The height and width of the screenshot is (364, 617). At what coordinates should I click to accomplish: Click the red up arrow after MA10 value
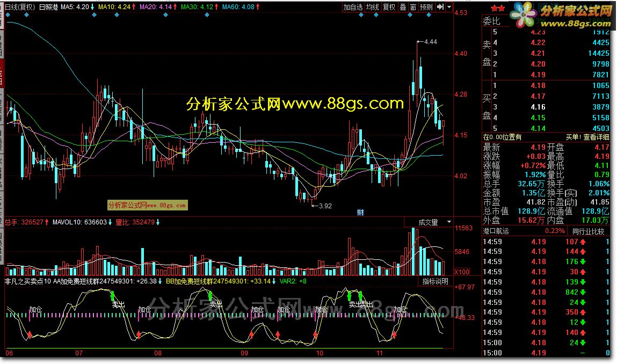[134, 7]
